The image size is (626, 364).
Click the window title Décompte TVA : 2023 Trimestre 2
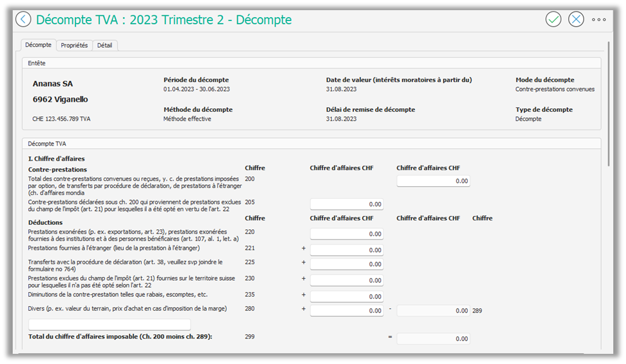164,20
